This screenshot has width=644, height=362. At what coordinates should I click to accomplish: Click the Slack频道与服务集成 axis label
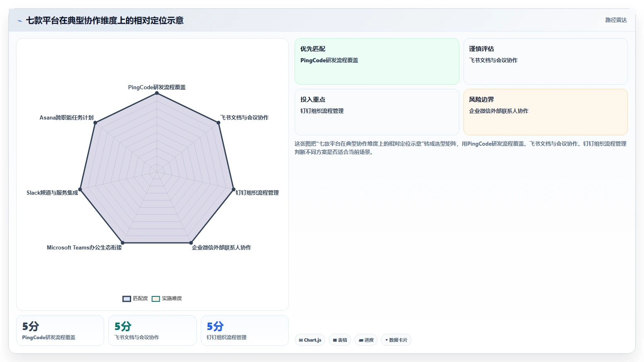point(52,193)
